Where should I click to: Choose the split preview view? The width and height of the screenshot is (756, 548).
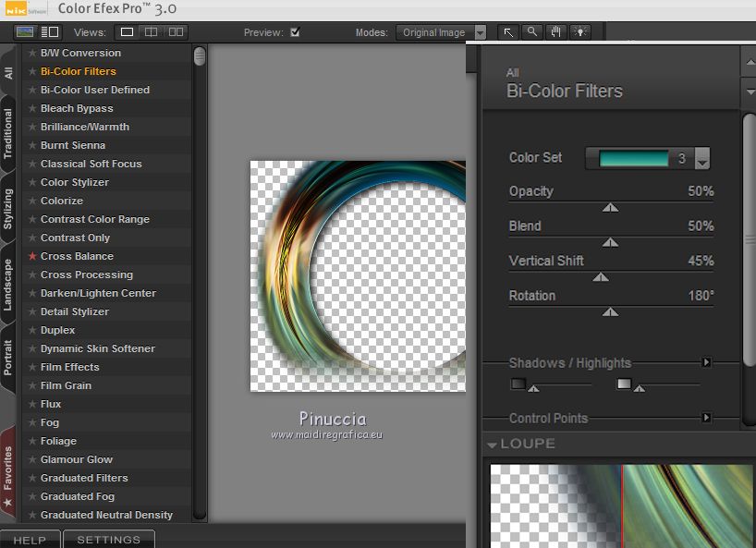(151, 32)
